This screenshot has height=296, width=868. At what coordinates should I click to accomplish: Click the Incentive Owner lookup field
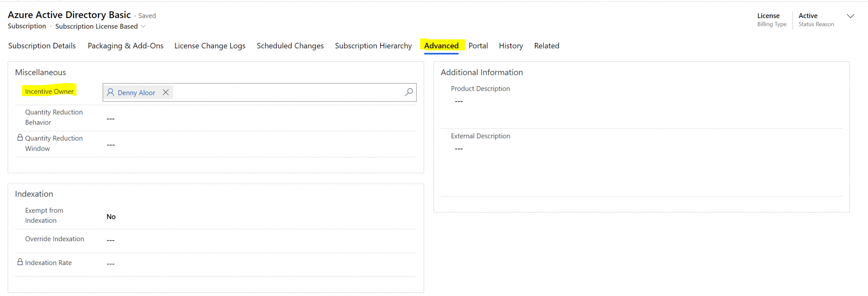pyautogui.click(x=259, y=92)
